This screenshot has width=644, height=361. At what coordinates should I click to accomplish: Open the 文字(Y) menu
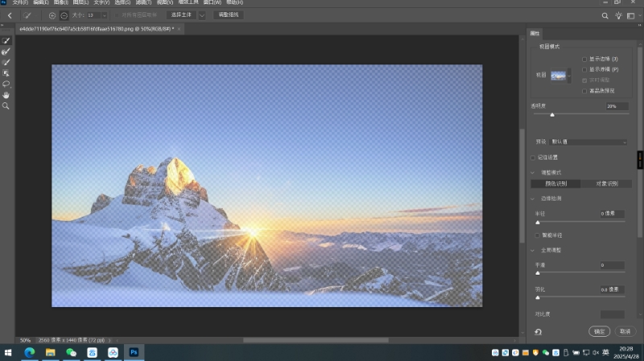click(101, 2)
